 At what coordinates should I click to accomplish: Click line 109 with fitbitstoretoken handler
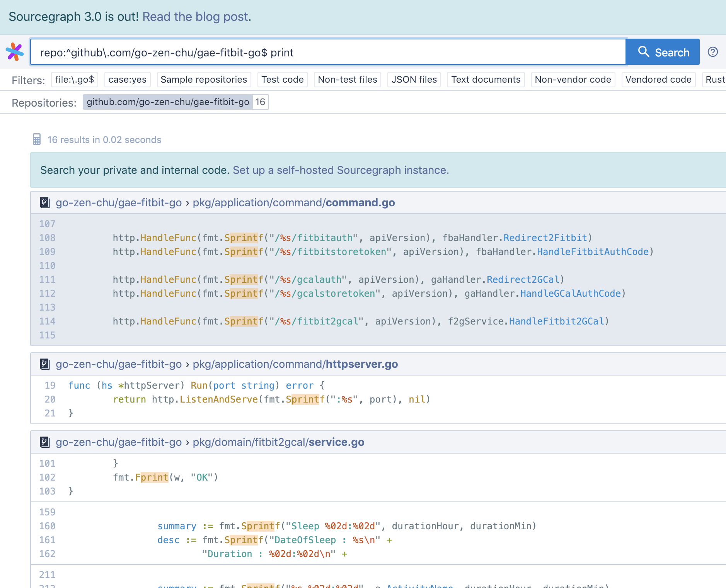pos(378,252)
